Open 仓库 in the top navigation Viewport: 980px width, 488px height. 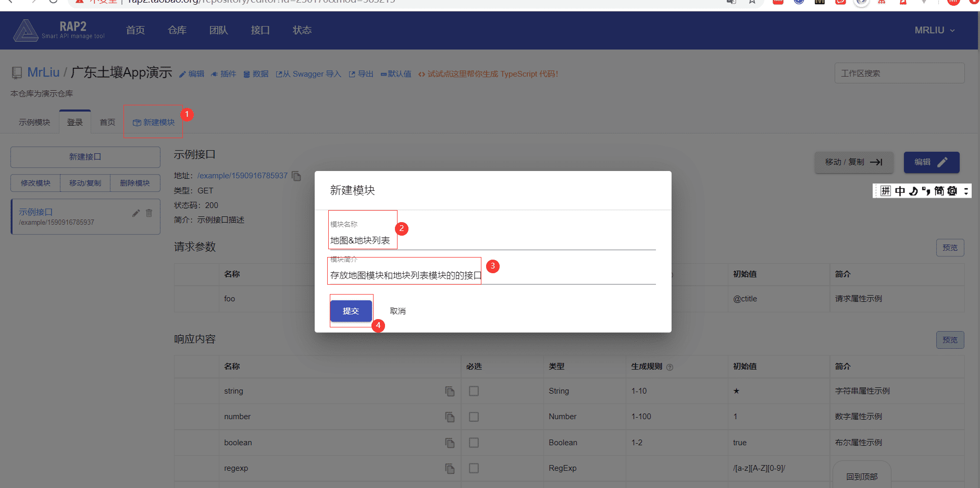tap(177, 30)
